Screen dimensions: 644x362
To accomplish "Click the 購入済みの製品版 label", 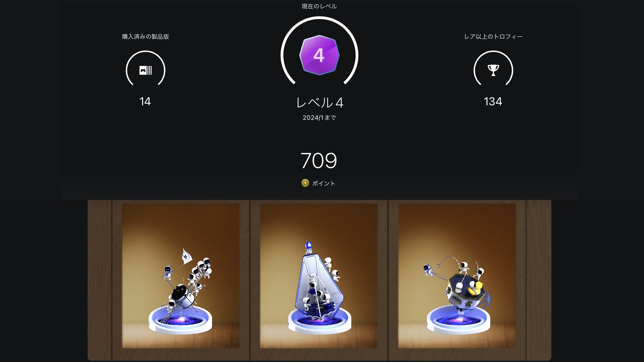I will (x=146, y=37).
